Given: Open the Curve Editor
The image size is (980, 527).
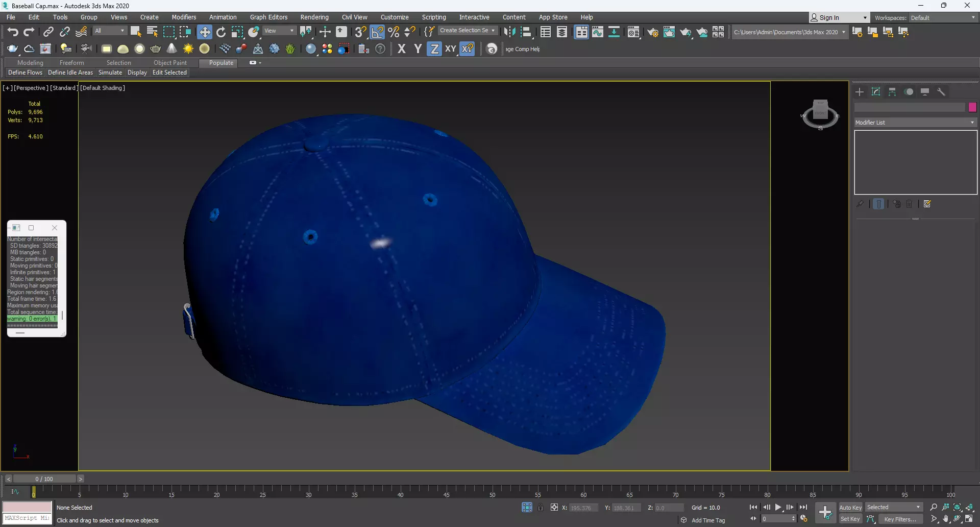Looking at the screenshot, I should pyautogui.click(x=598, y=32).
